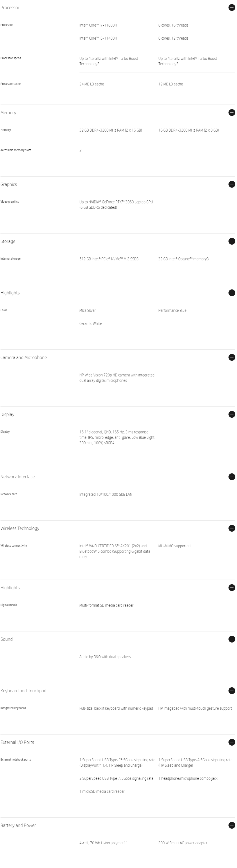Collapse the Camera and Microphone minus icon
The height and width of the screenshot is (868, 237).
pos(232,357)
